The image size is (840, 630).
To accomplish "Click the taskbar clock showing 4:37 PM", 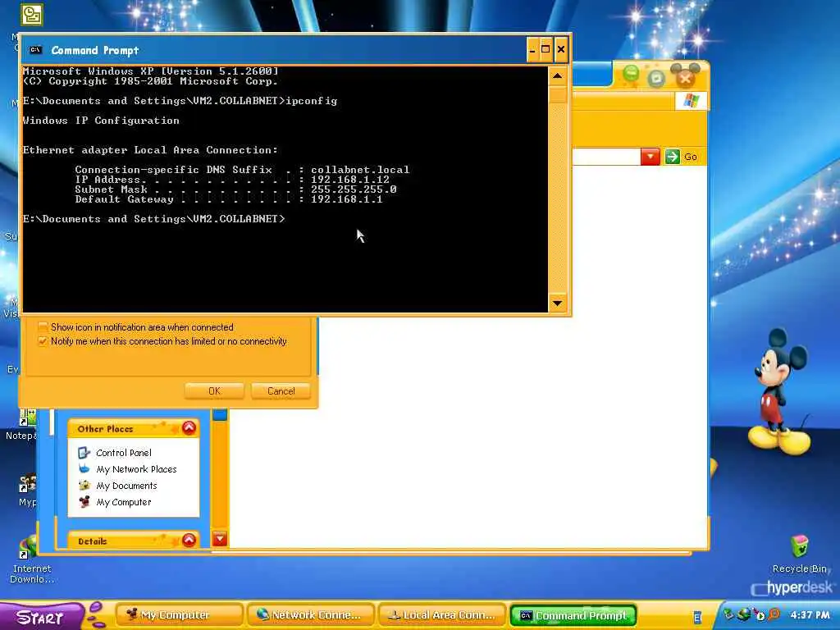I will (810, 614).
